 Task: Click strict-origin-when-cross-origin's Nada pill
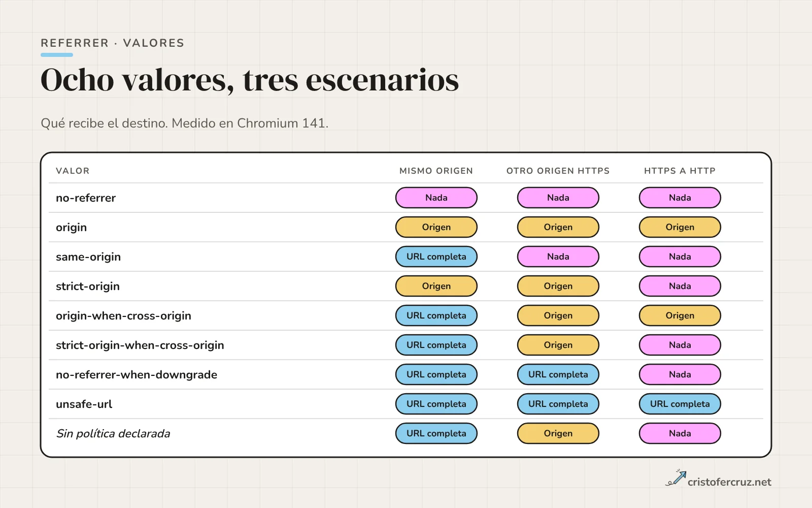tap(680, 345)
